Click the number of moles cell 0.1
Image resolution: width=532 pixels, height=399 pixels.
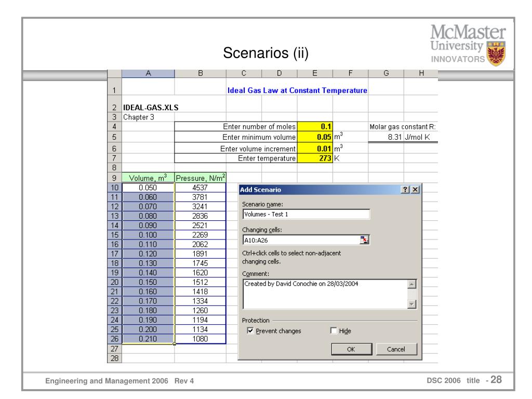pyautogui.click(x=315, y=127)
